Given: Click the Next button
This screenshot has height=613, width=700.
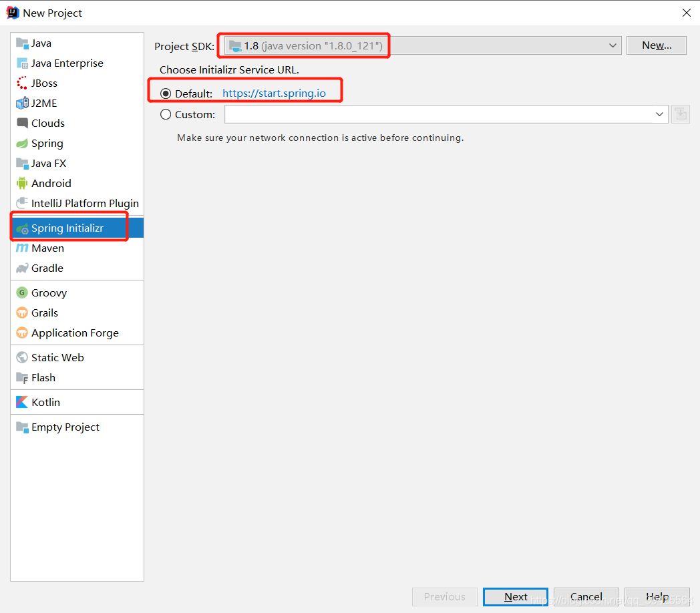Looking at the screenshot, I should pos(516,596).
